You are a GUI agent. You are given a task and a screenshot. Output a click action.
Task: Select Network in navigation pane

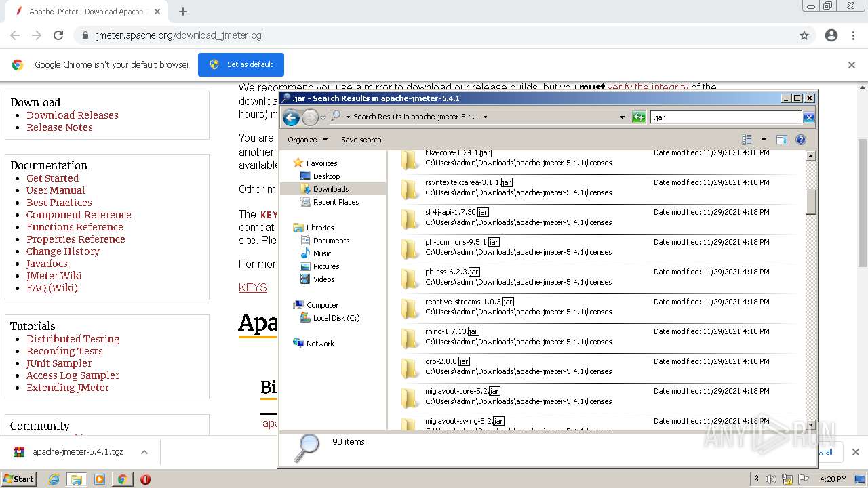click(x=320, y=344)
